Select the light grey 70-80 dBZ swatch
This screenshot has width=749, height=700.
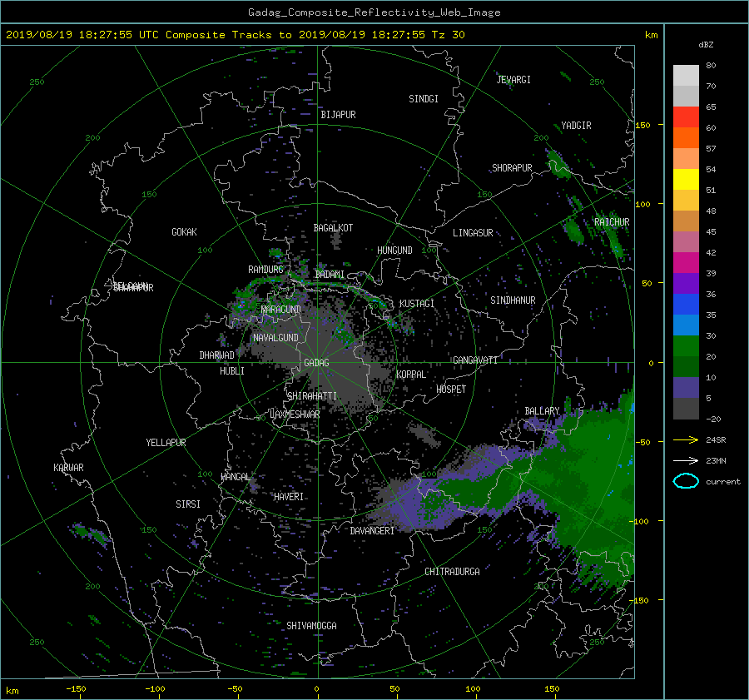click(x=686, y=76)
